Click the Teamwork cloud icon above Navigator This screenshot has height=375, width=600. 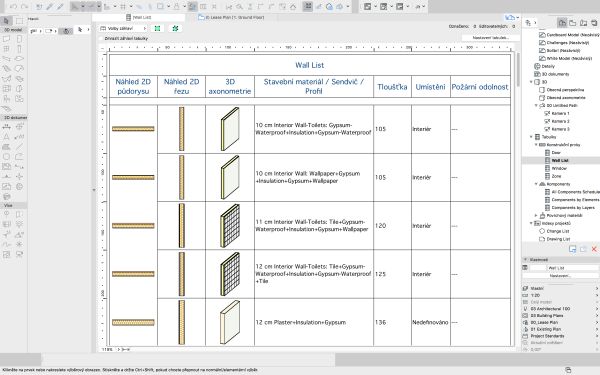click(509, 18)
